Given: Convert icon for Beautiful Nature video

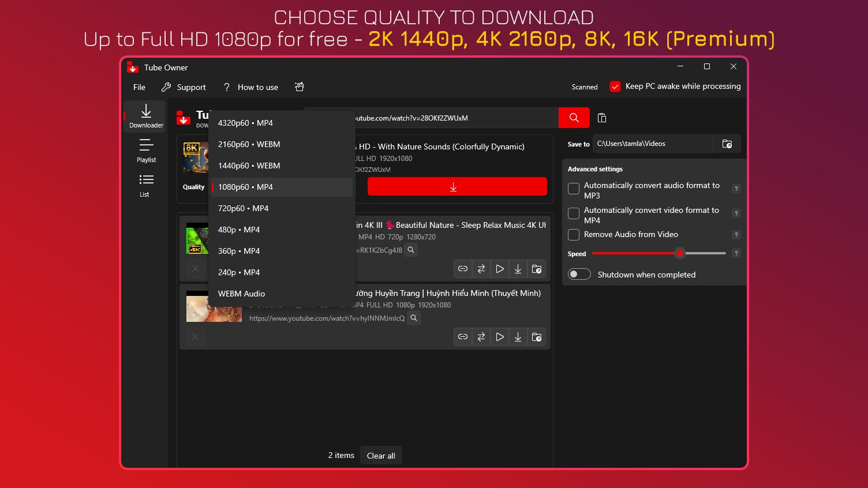Looking at the screenshot, I should tap(481, 269).
